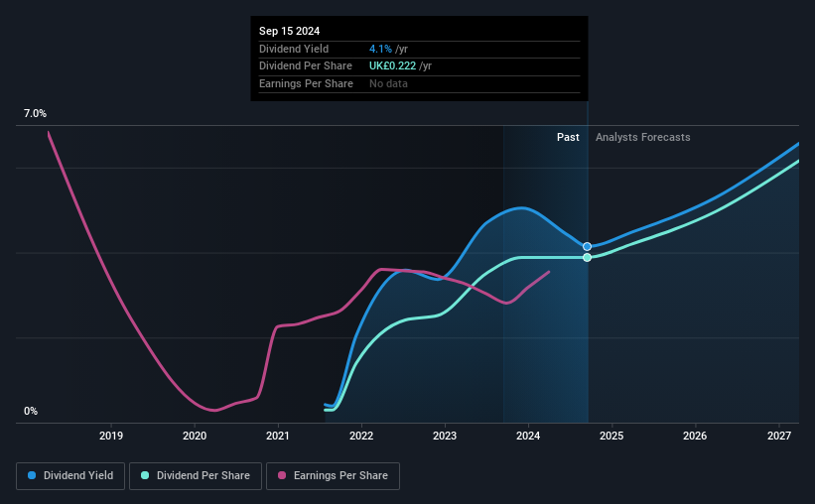815x504 pixels.
Task: Click the 2020 x-axis label
Action: pyautogui.click(x=195, y=436)
